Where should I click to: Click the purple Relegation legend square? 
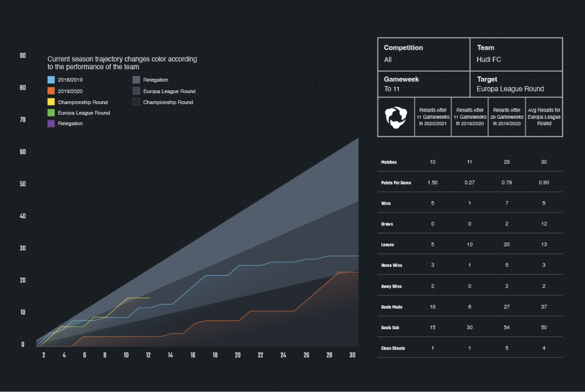50,123
